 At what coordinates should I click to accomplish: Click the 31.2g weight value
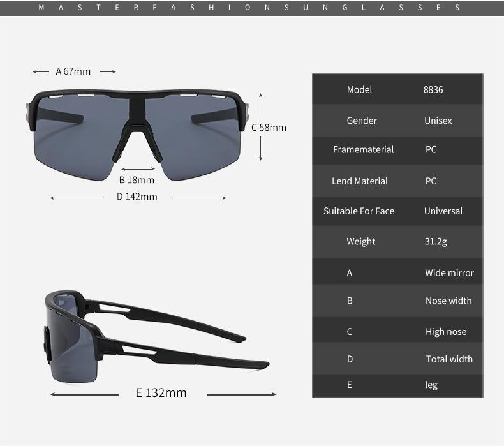(436, 241)
